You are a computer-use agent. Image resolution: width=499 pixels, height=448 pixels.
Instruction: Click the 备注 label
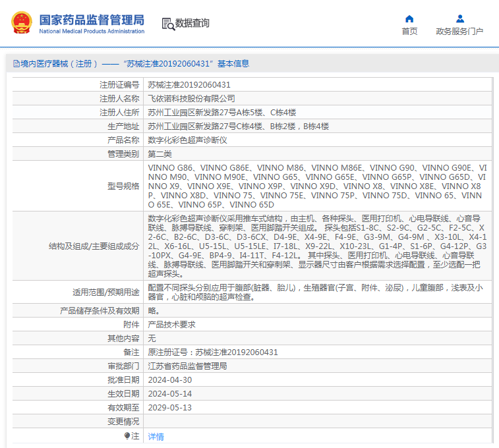coord(131,352)
